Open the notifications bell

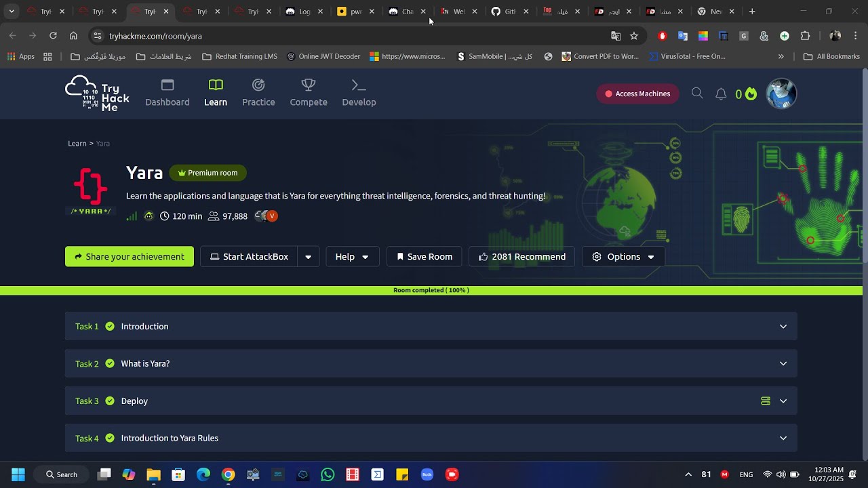coord(721,94)
